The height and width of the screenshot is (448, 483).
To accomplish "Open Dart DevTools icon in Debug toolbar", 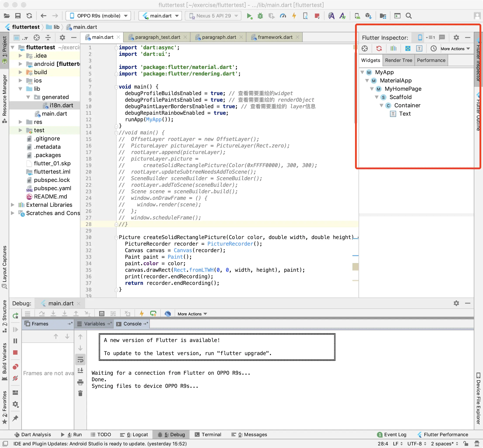I will coord(167,314).
